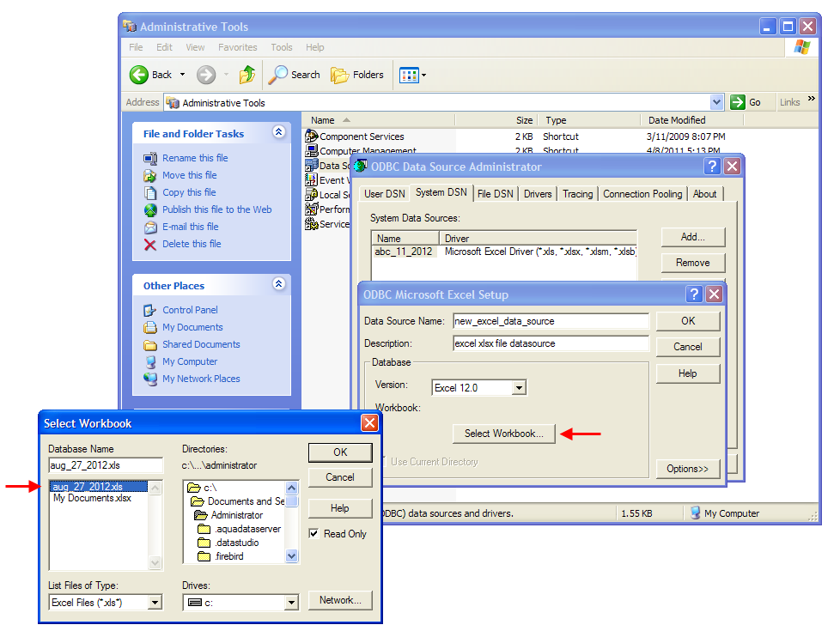Click the Remove button for data sources

(x=692, y=263)
